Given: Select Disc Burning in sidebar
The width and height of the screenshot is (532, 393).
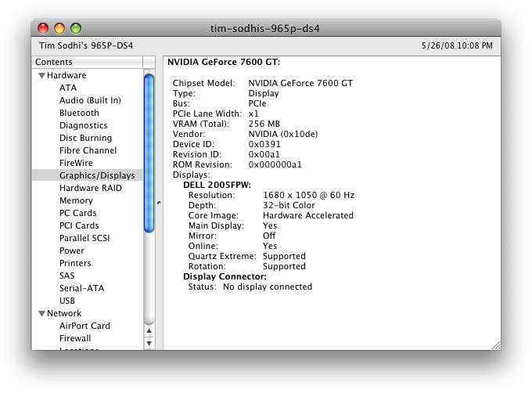Looking at the screenshot, I should pos(85,138).
